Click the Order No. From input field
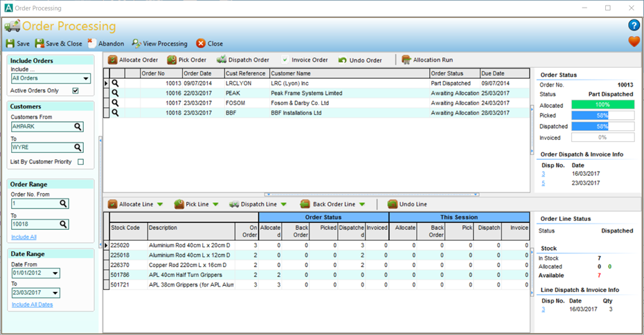The width and height of the screenshot is (644, 335). 35,203
